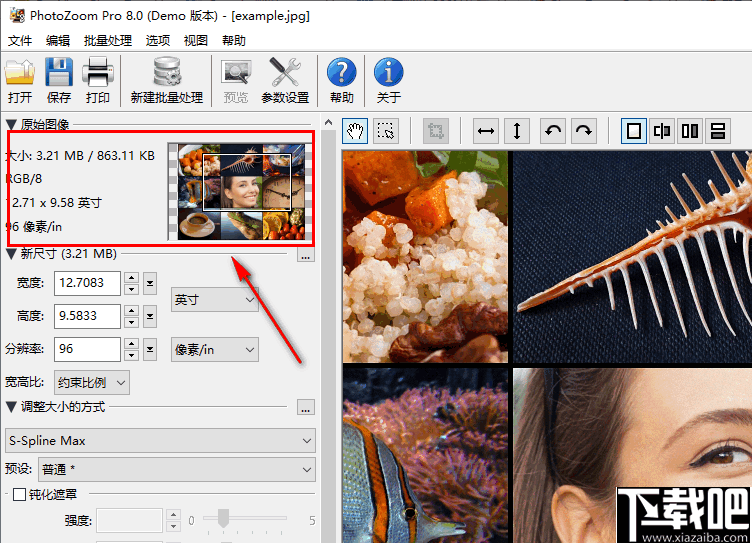This screenshot has height=543, width=752.
Task: Open width 宽度 preset list button
Action: [x=150, y=283]
